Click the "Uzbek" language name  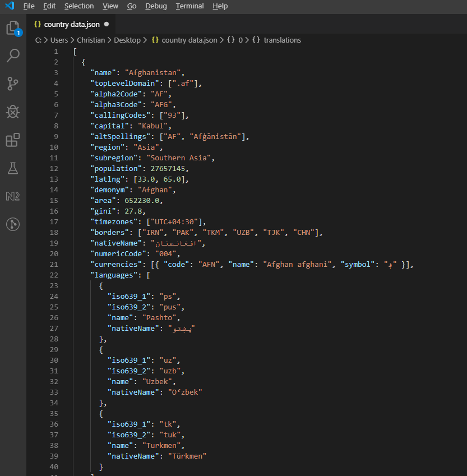click(x=157, y=382)
